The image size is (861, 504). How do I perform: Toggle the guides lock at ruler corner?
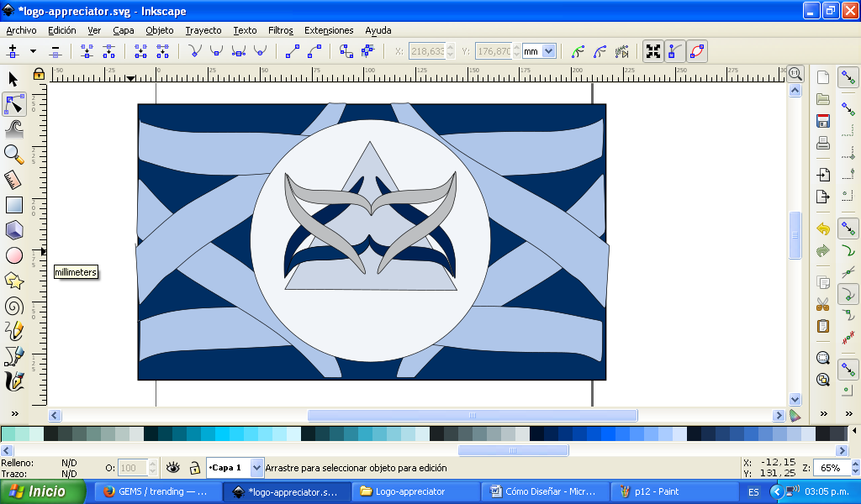coord(39,73)
